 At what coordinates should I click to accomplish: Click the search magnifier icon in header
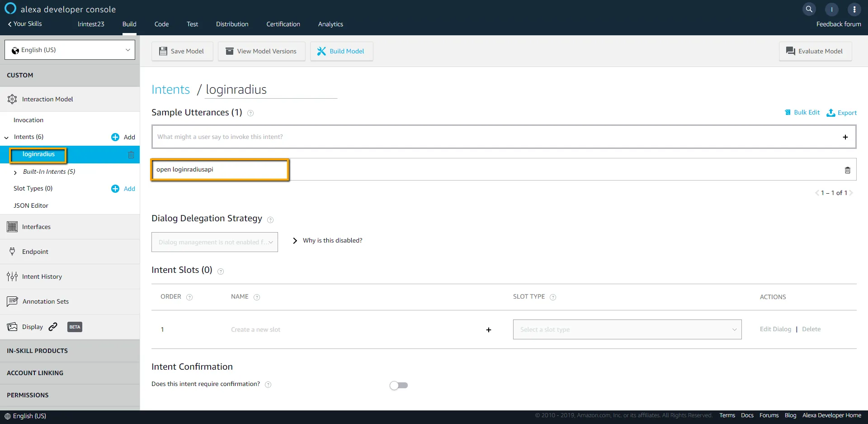point(809,9)
